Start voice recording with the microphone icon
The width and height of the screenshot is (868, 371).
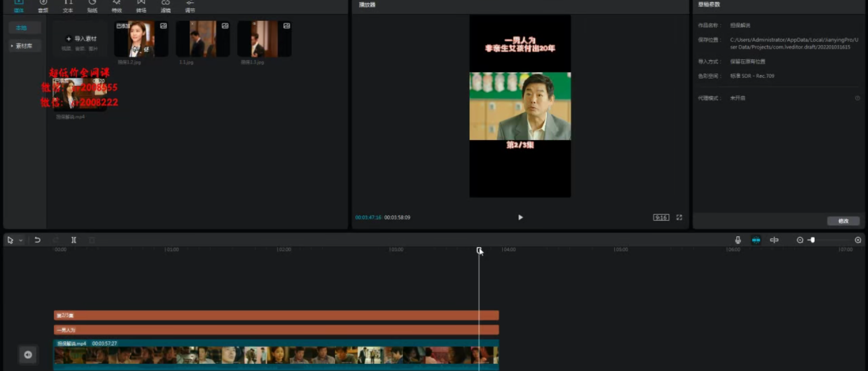[738, 240]
